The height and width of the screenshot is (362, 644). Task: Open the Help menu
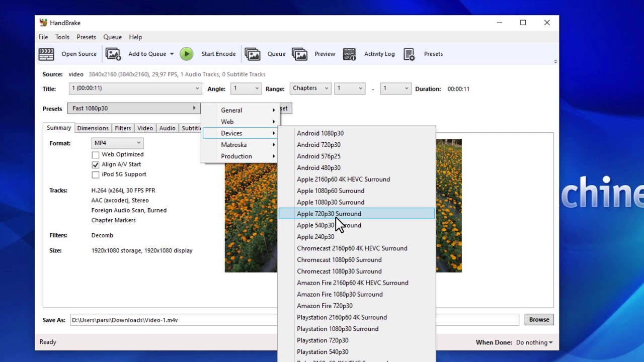tap(135, 37)
